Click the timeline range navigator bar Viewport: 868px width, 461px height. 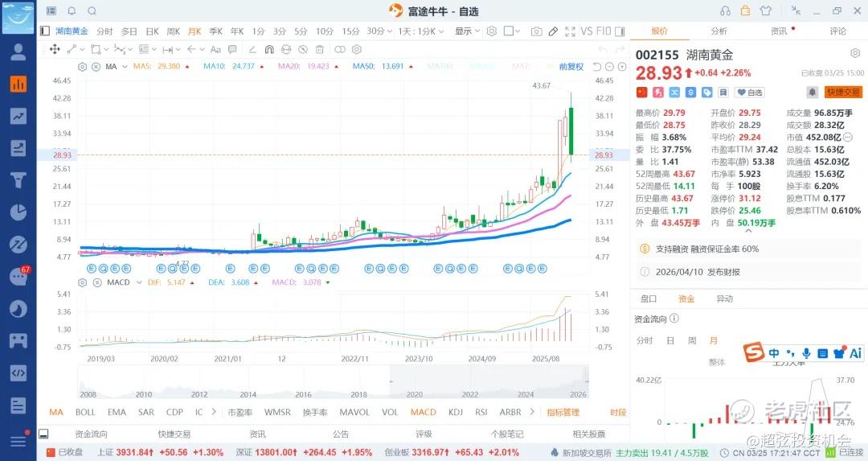tap(333, 382)
